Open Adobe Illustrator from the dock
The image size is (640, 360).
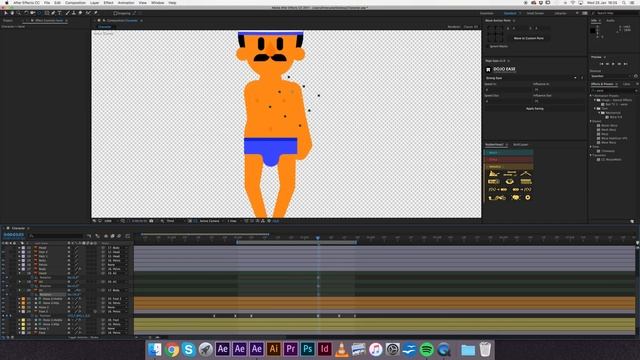tap(273, 349)
